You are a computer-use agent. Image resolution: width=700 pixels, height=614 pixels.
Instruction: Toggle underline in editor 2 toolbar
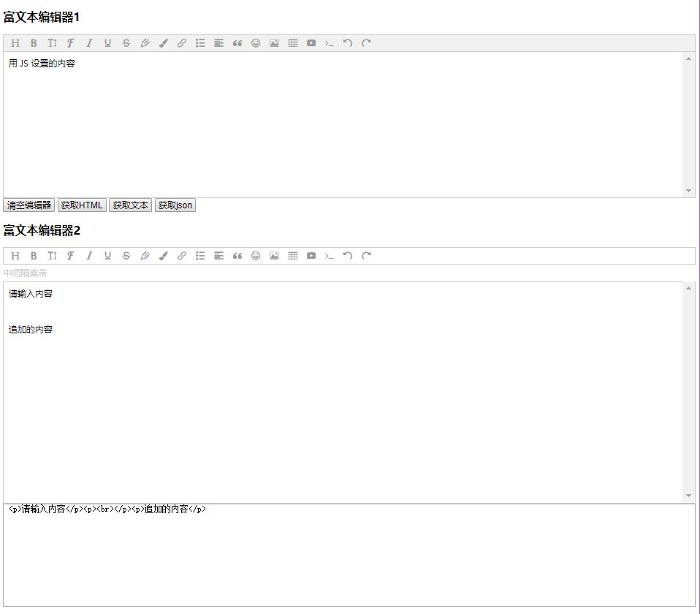107,255
